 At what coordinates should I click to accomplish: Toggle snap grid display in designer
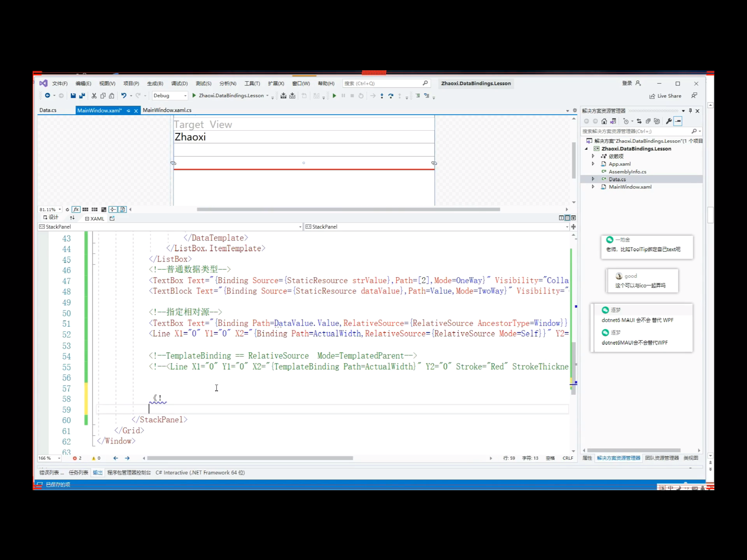pos(85,209)
